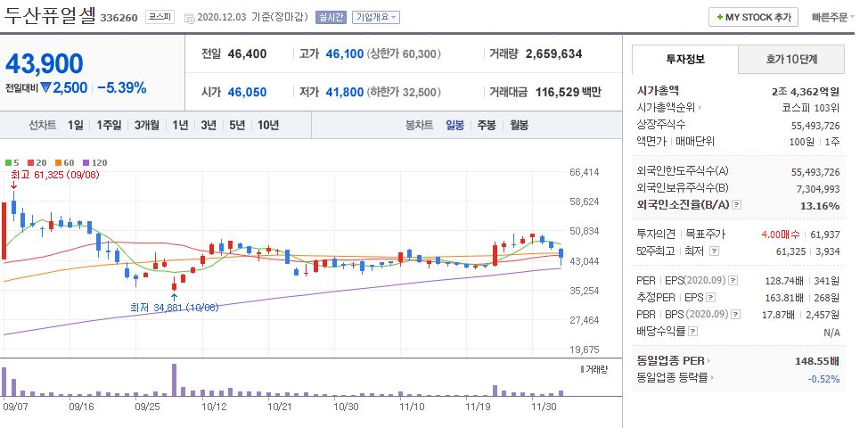Click the 거래량 volume chart legend

click(594, 369)
